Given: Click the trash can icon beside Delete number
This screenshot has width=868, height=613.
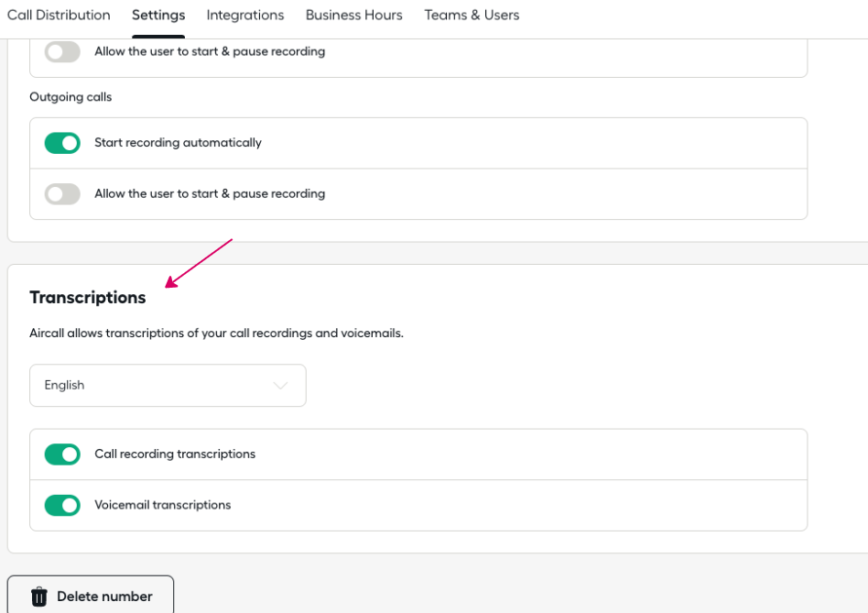Looking at the screenshot, I should [x=38, y=597].
